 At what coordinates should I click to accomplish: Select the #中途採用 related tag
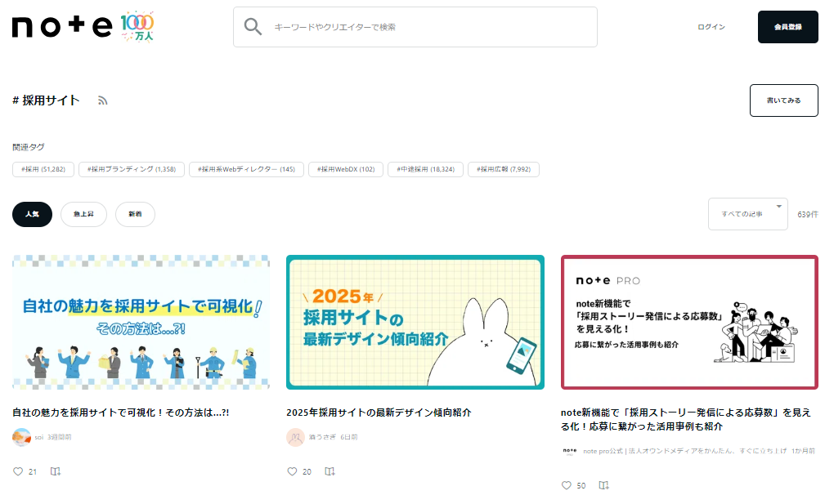coord(425,169)
